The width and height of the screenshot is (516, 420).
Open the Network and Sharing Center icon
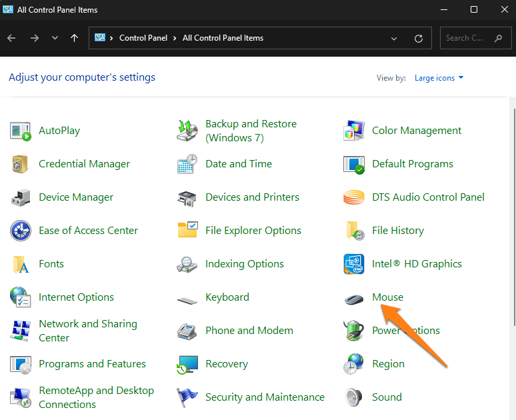21,331
